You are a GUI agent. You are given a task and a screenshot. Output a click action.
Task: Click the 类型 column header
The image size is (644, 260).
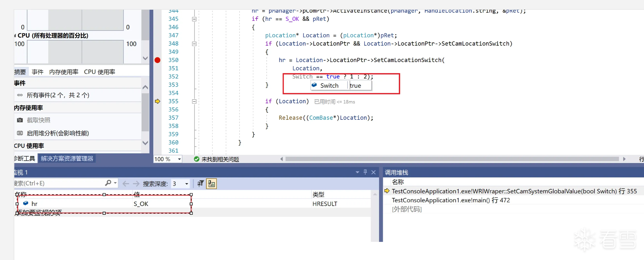318,194
